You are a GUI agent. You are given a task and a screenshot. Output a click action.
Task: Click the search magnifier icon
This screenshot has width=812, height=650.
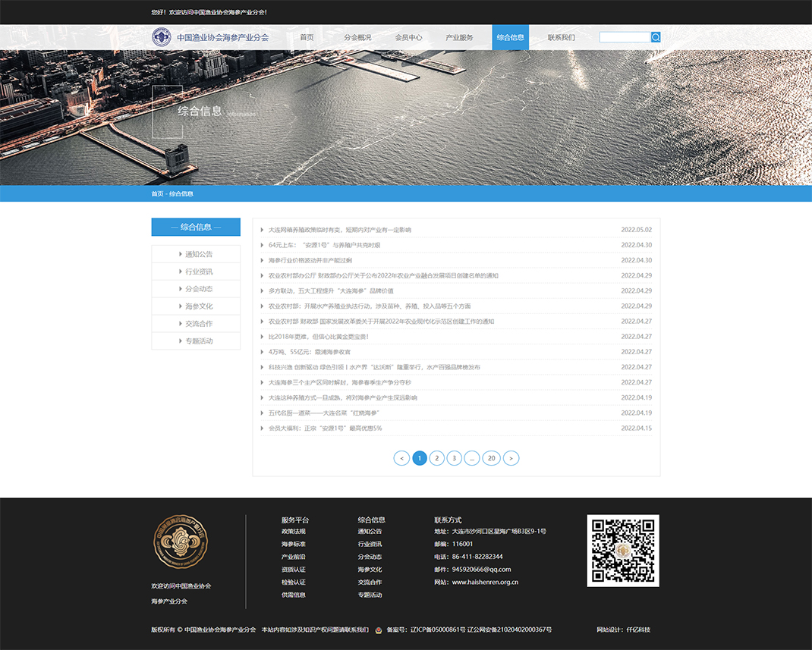[x=656, y=37]
